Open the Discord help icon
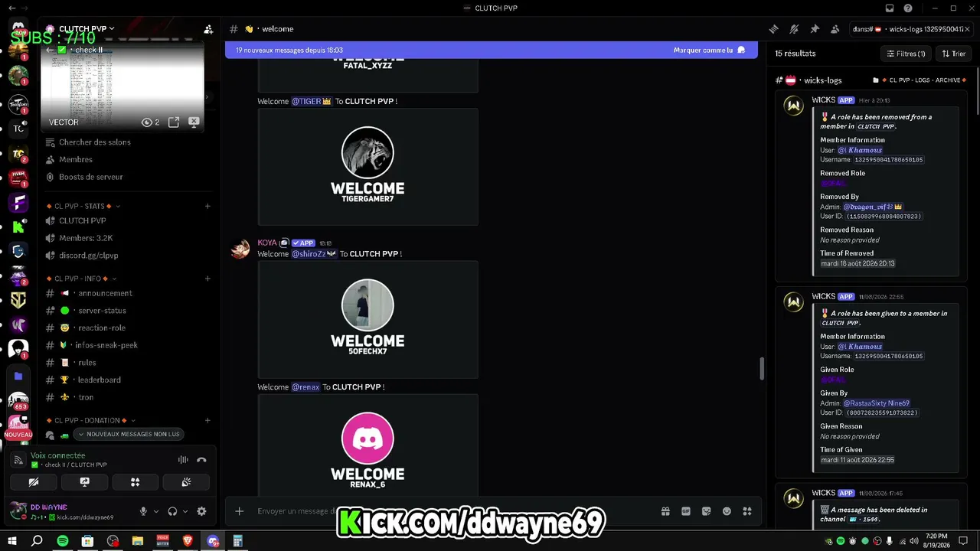This screenshot has width=980, height=551. pyautogui.click(x=908, y=8)
